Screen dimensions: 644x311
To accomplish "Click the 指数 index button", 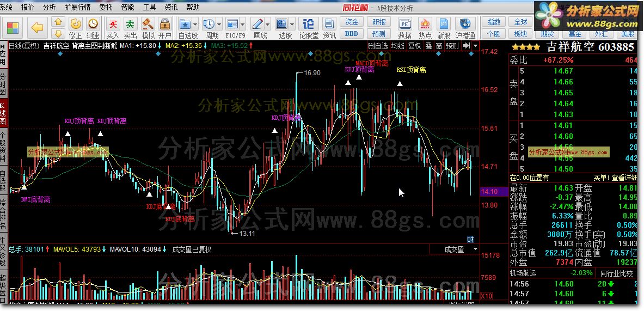I will point(494,22).
